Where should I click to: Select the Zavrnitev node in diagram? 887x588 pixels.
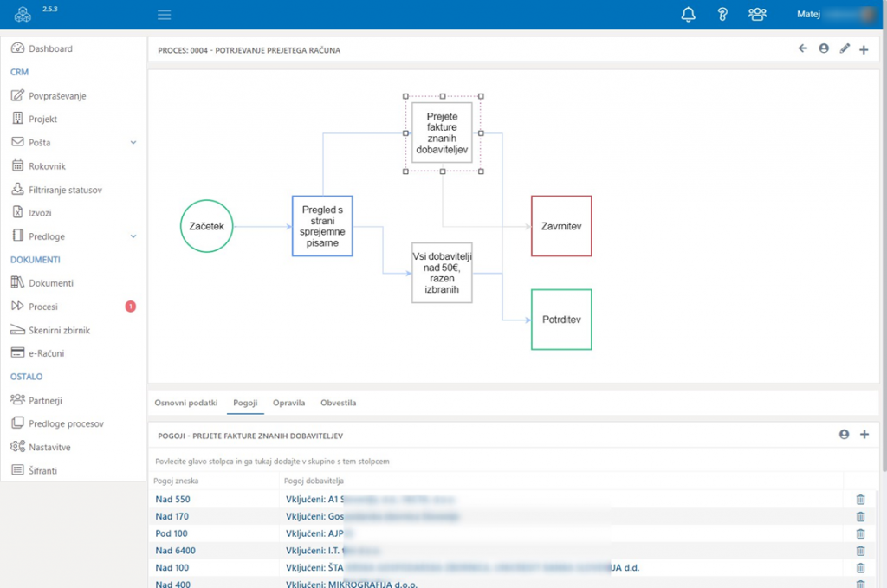561,226
